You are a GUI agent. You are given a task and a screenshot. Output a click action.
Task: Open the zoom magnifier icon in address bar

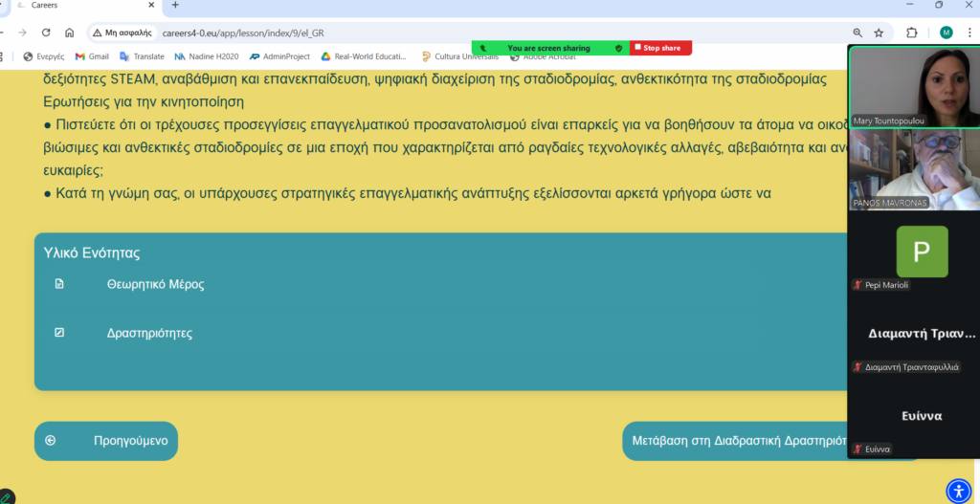coord(857,33)
